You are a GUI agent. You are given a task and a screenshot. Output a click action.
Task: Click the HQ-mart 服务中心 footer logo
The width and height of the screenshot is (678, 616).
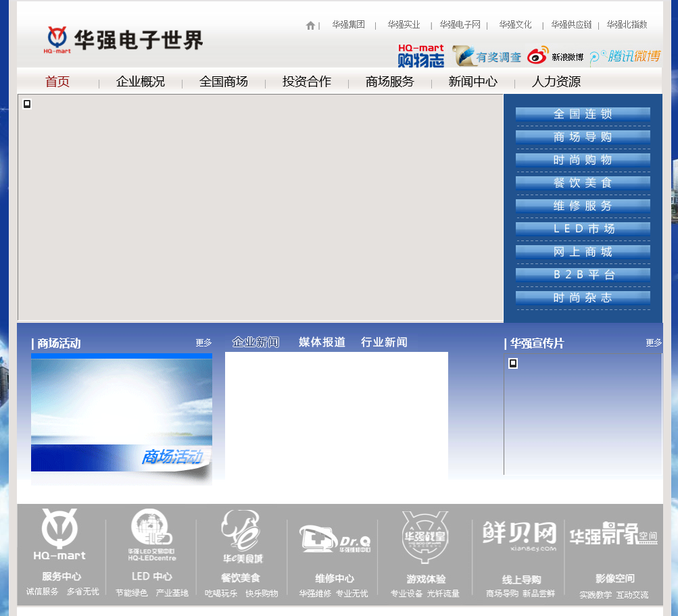coord(59,535)
